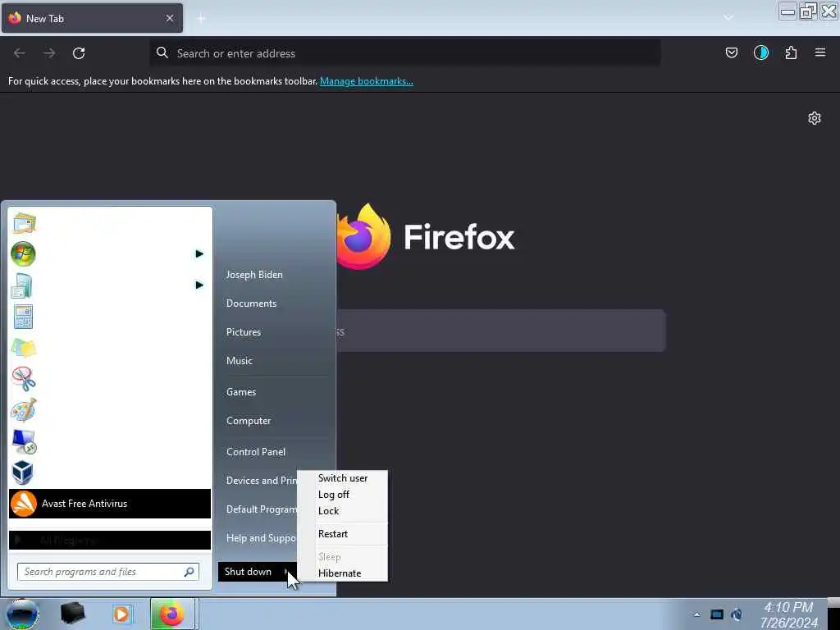840x630 pixels.
Task: Launch Remote Desktop Connection icon
Action: coord(23,441)
